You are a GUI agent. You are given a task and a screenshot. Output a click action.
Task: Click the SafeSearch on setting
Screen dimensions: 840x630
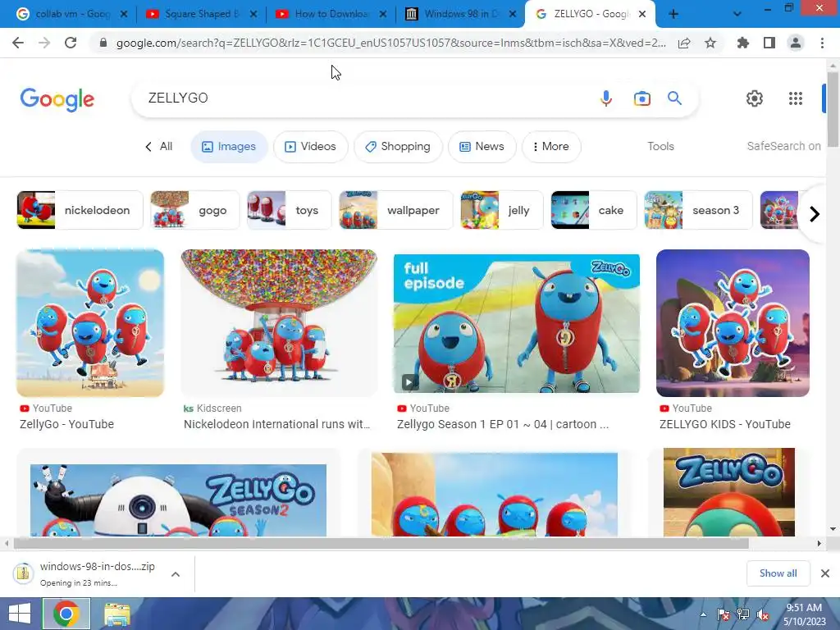[x=783, y=146]
